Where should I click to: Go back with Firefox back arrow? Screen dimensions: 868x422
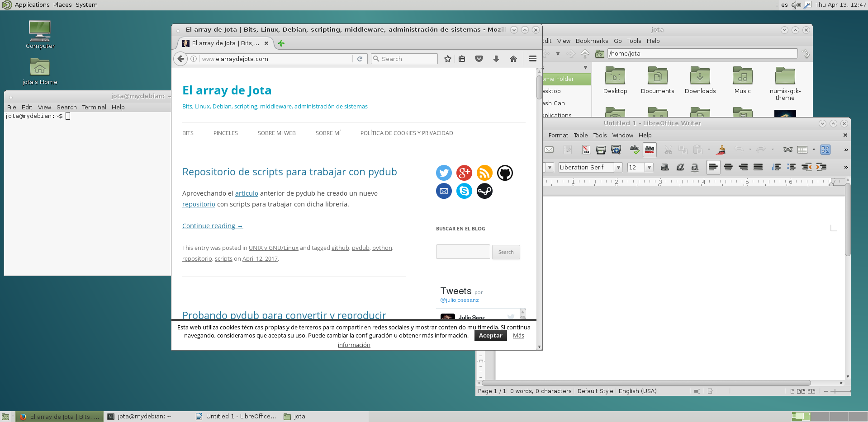[180, 59]
